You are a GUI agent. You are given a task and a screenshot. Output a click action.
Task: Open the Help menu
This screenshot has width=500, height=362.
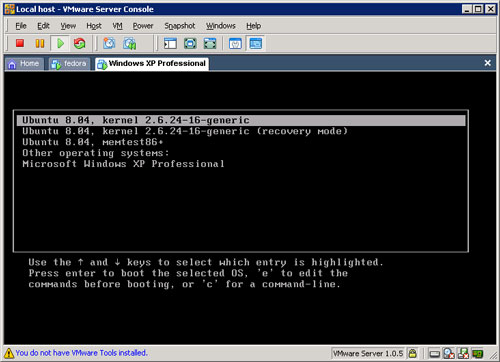tap(253, 26)
